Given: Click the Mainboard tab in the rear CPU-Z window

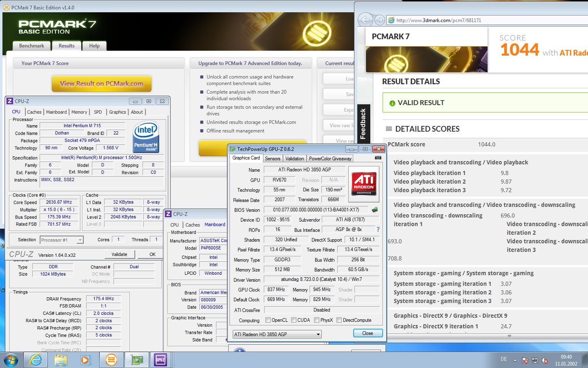Looking at the screenshot, I should pyautogui.click(x=215, y=224).
